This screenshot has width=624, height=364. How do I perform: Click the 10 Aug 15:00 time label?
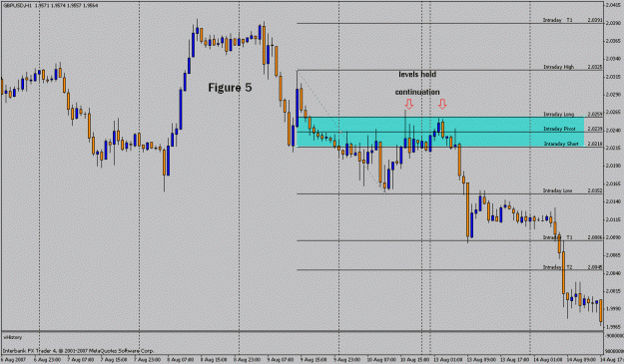(414, 360)
